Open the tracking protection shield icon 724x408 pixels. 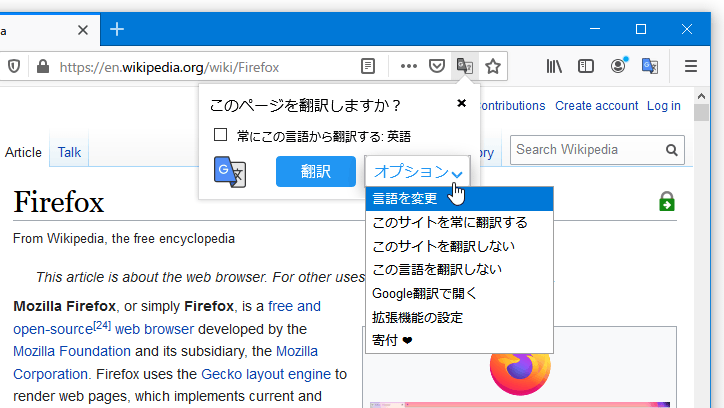[14, 66]
